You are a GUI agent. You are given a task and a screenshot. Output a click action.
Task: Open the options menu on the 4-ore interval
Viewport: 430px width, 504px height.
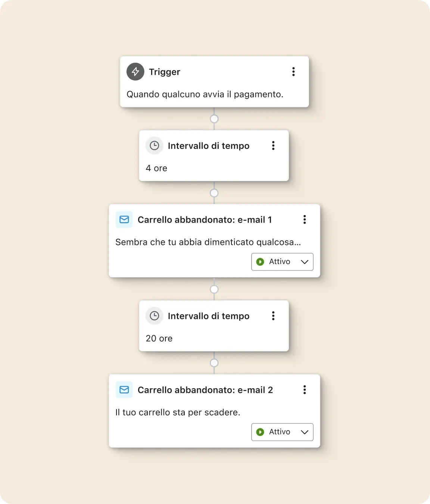coord(273,146)
